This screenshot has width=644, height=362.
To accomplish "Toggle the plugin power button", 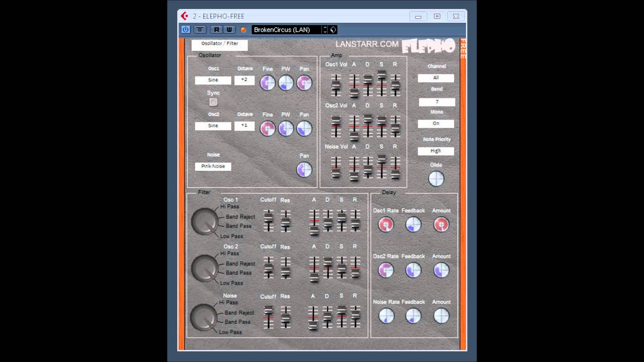I will coord(186,30).
